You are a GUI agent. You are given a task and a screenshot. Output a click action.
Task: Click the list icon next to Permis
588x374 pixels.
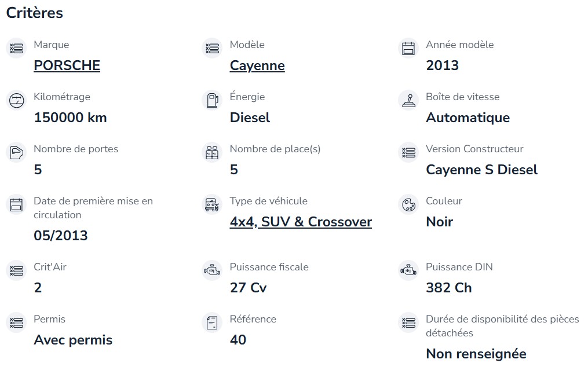(x=16, y=322)
